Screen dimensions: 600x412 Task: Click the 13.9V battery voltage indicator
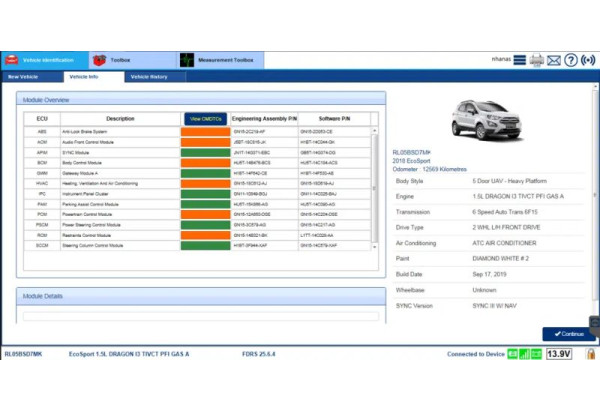[558, 354]
